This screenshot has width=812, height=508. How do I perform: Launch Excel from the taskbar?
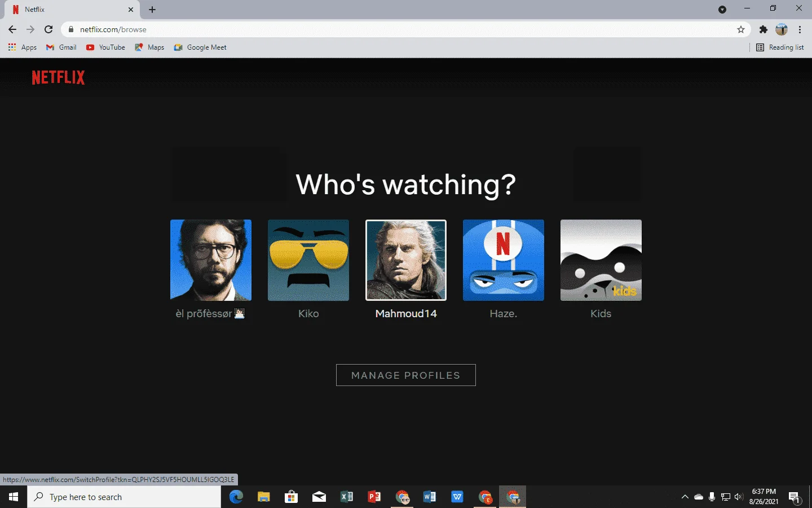pos(346,497)
